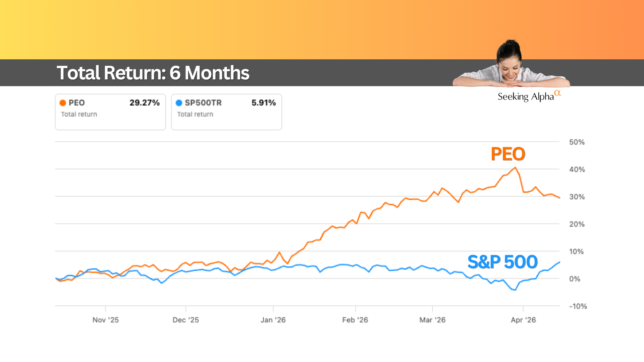The height and width of the screenshot is (362, 644).
Task: Click the Nov '25 axis label
Action: tap(106, 320)
